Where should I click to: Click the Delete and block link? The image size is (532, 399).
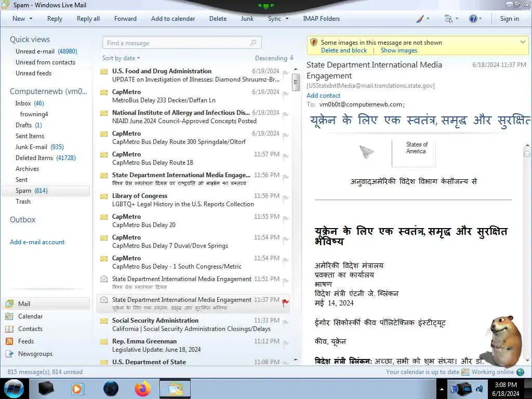(344, 50)
